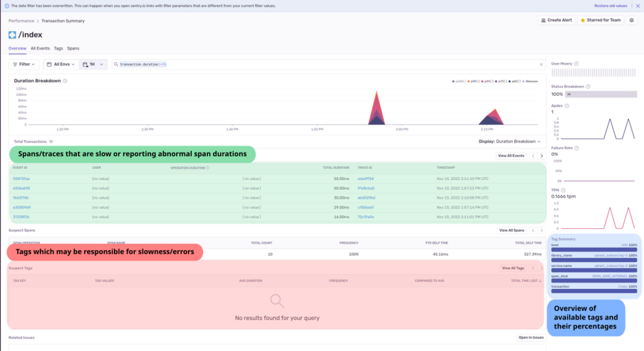
Task: Dismiss the date filter notification banner
Action: [638, 6]
